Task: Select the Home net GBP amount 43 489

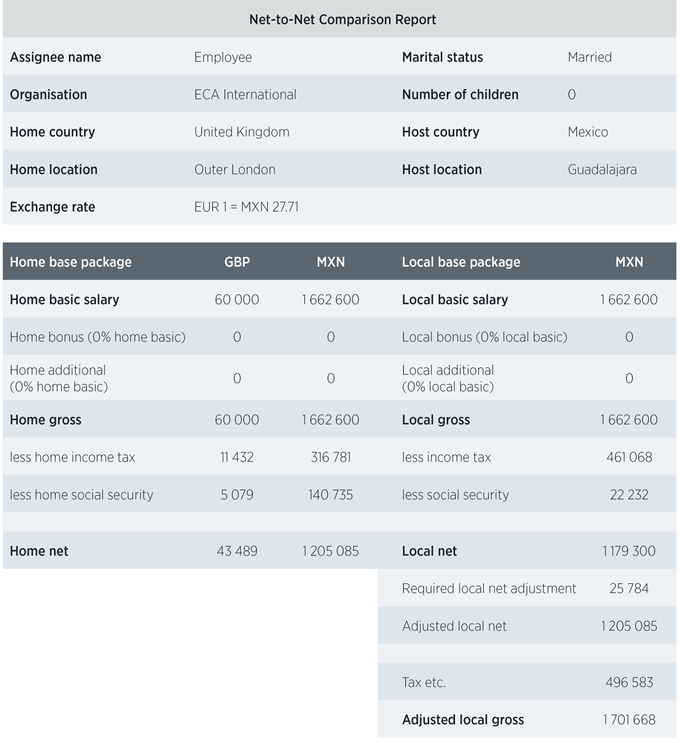Action: click(x=237, y=551)
